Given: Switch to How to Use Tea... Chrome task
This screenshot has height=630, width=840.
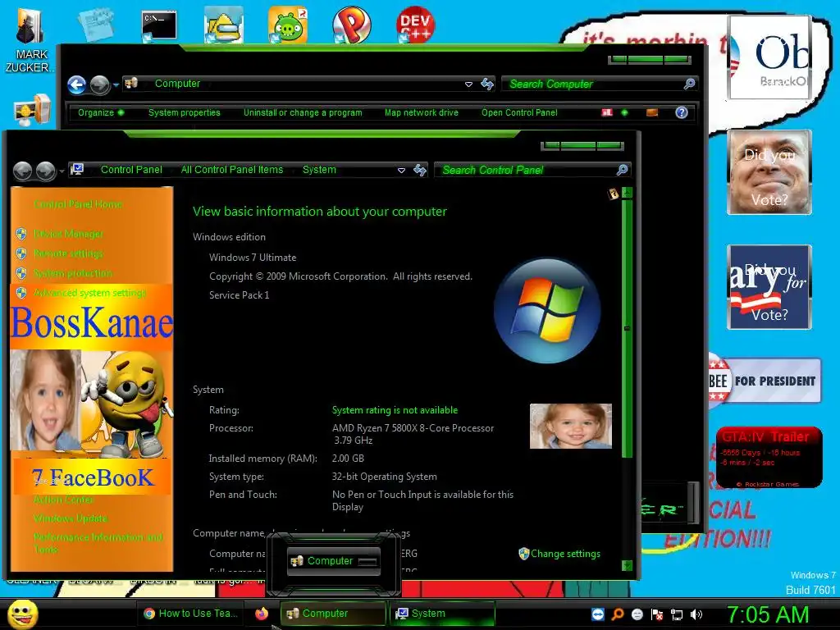Looking at the screenshot, I should (190, 614).
